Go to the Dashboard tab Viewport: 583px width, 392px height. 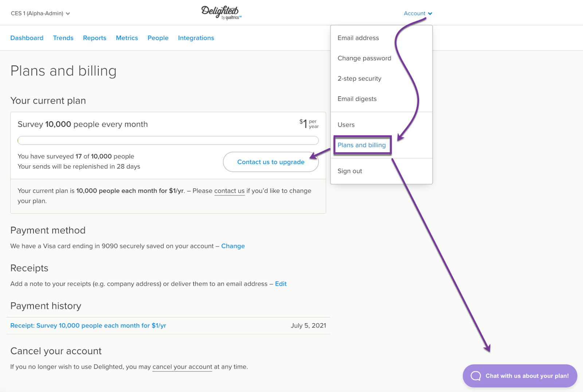click(x=27, y=38)
